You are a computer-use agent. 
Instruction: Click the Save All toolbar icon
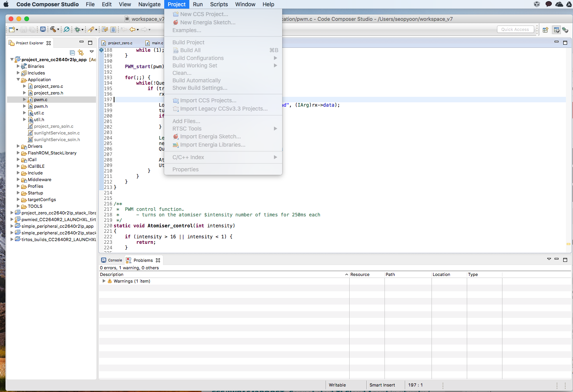(x=32, y=29)
